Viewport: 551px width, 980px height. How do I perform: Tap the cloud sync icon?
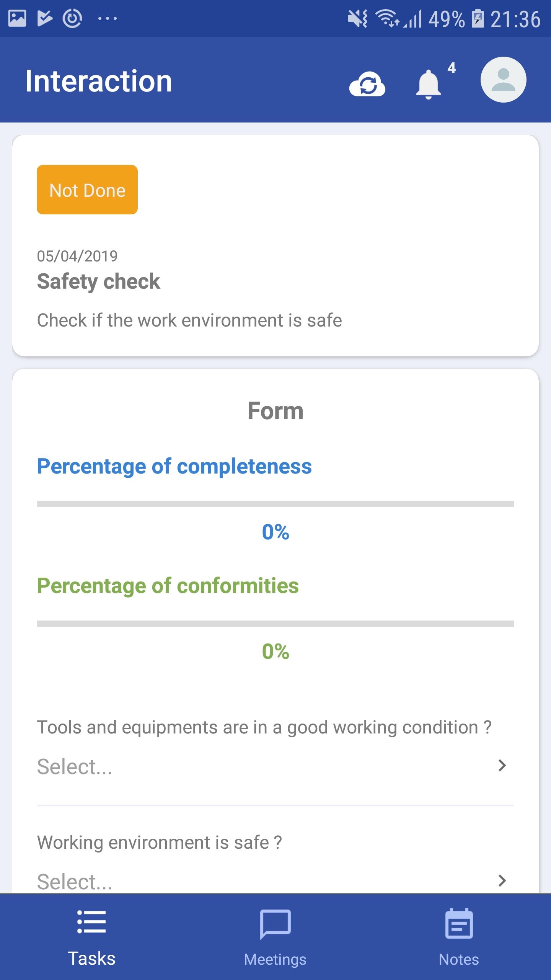(x=367, y=83)
